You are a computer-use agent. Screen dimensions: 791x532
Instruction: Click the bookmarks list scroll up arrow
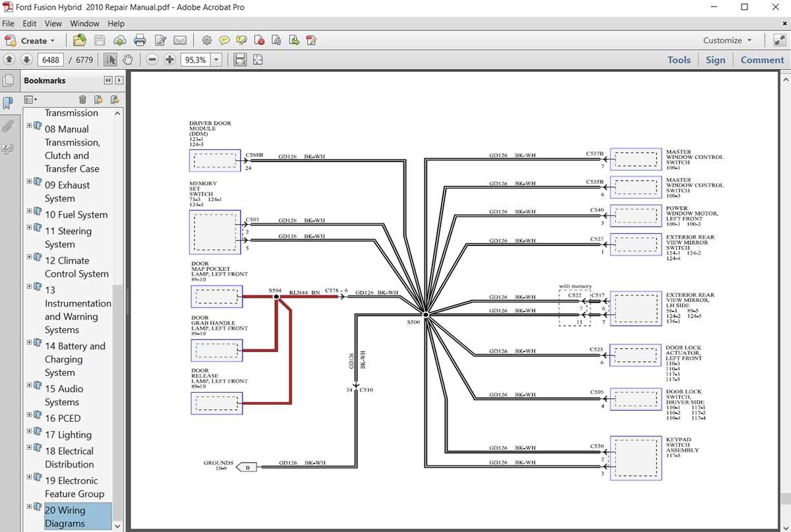click(x=118, y=113)
